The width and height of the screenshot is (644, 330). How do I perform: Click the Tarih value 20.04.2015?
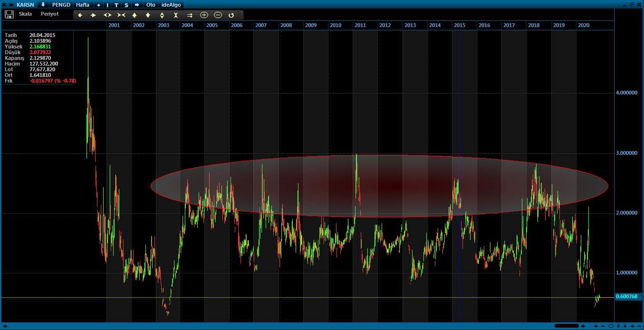pos(43,36)
